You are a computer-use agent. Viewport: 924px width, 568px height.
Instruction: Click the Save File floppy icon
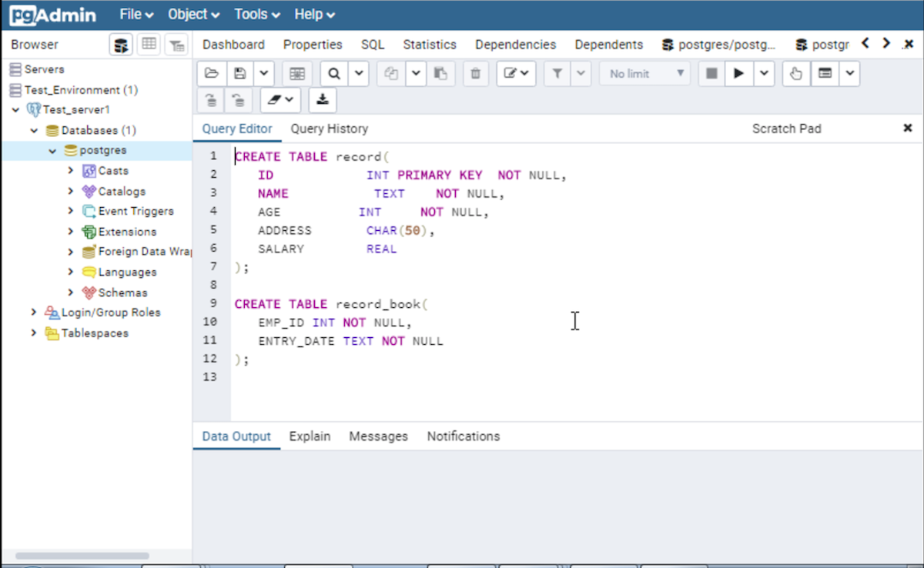click(240, 74)
